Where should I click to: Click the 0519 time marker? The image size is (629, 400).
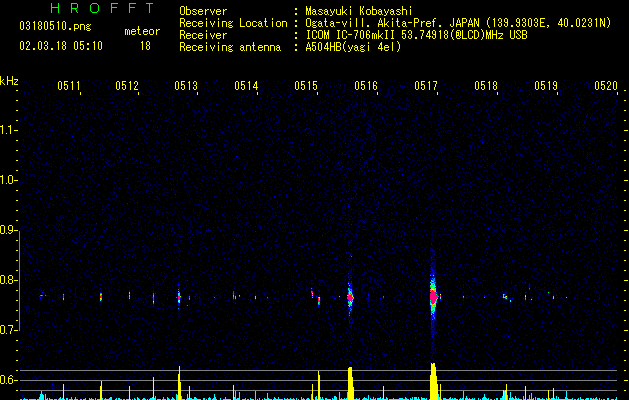(x=546, y=86)
